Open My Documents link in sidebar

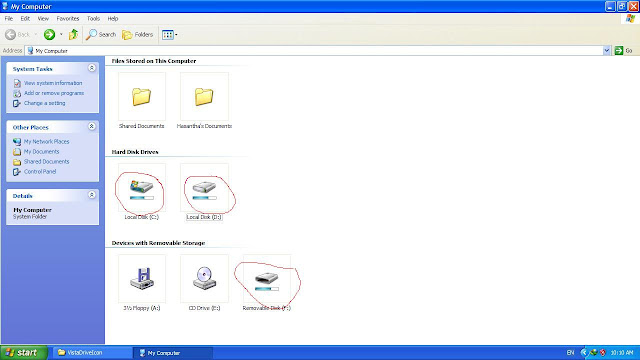(42, 152)
